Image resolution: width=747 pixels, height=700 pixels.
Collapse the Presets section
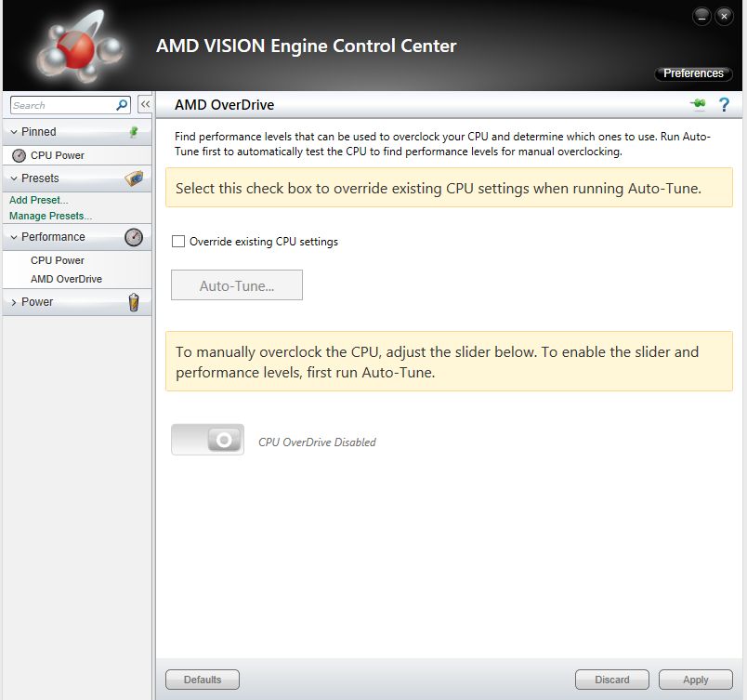point(14,178)
